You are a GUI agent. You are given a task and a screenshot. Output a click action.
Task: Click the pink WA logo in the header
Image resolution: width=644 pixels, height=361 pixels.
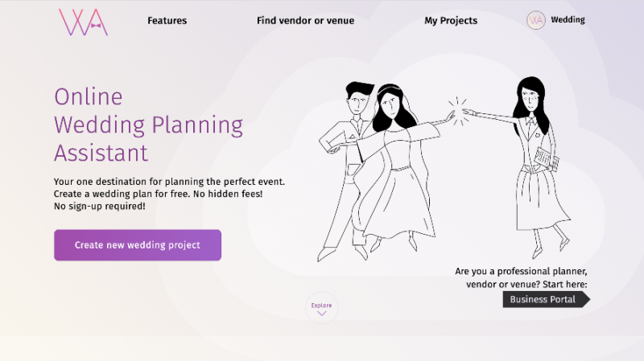[x=83, y=22]
